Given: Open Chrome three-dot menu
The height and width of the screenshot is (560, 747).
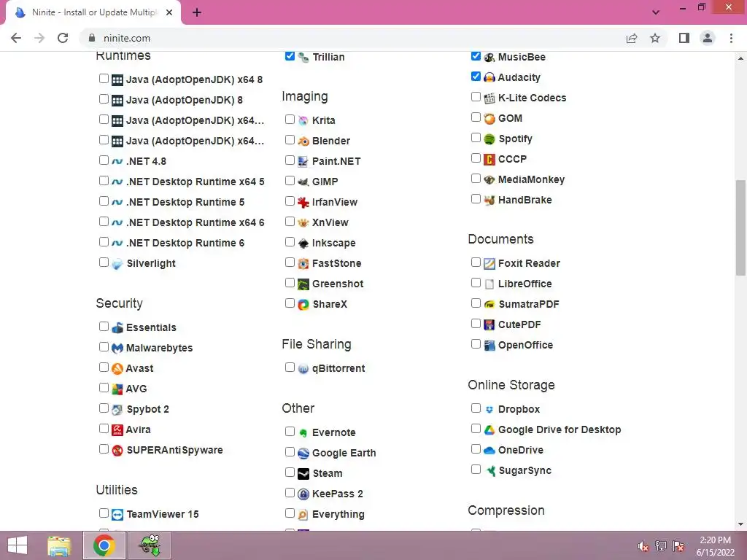Looking at the screenshot, I should (x=731, y=38).
